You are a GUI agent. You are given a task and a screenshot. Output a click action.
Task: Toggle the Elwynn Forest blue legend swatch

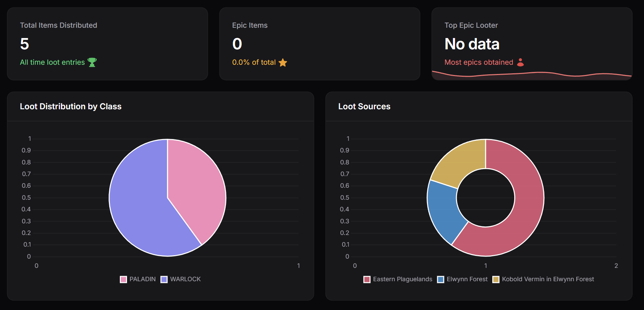coord(441,280)
